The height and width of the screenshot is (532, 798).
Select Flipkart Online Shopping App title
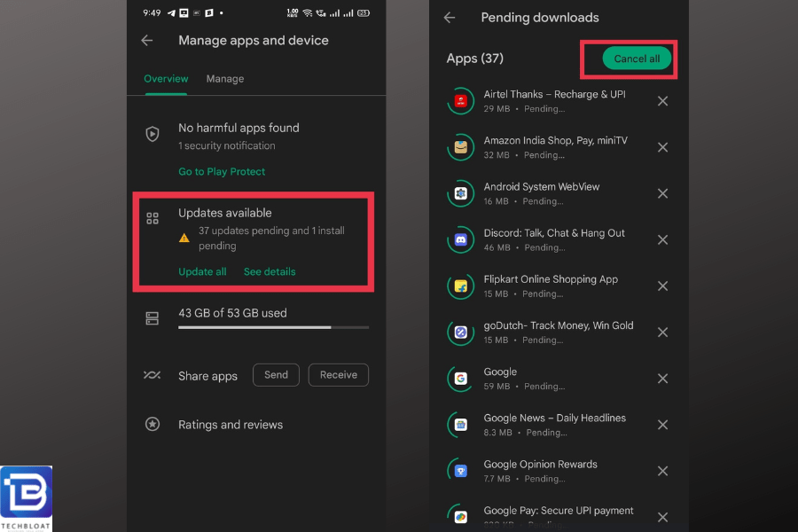click(x=551, y=279)
